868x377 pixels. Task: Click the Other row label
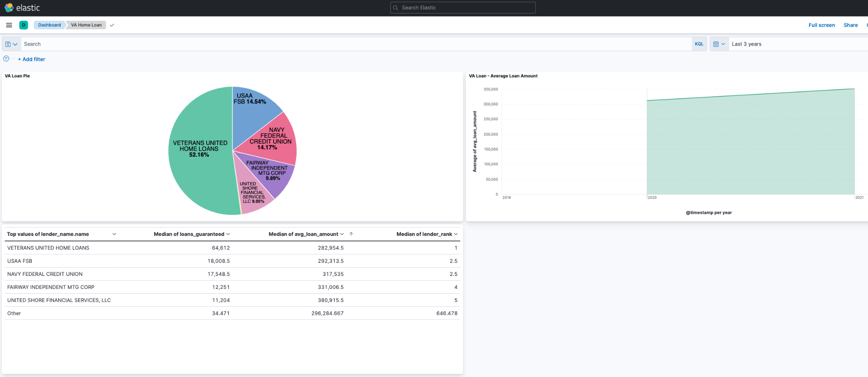pos(14,313)
